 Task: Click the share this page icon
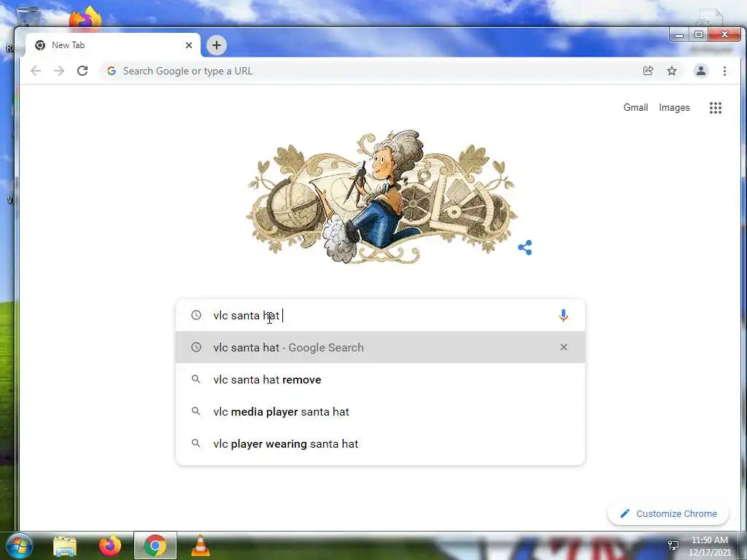click(648, 71)
